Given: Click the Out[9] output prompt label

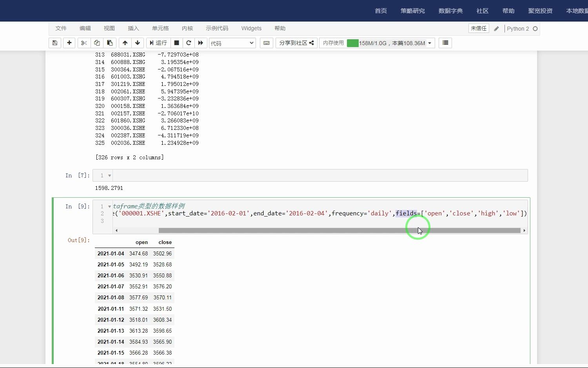Looking at the screenshot, I should click(78, 240).
